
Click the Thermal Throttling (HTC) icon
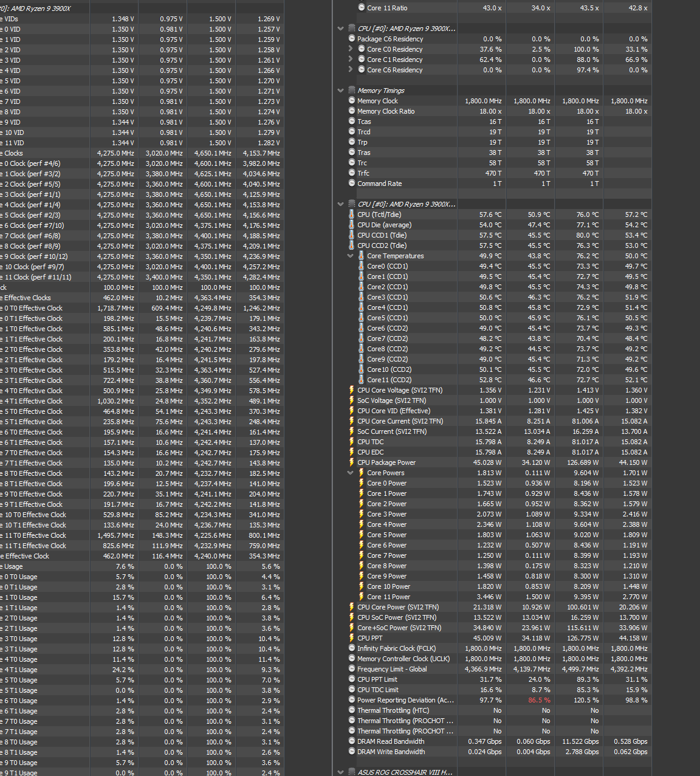(x=352, y=710)
